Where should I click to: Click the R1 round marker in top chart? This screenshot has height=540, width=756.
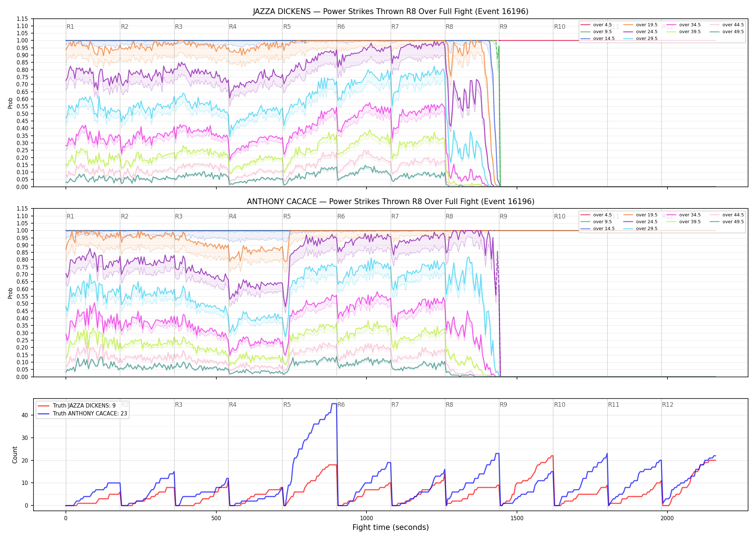pos(70,27)
